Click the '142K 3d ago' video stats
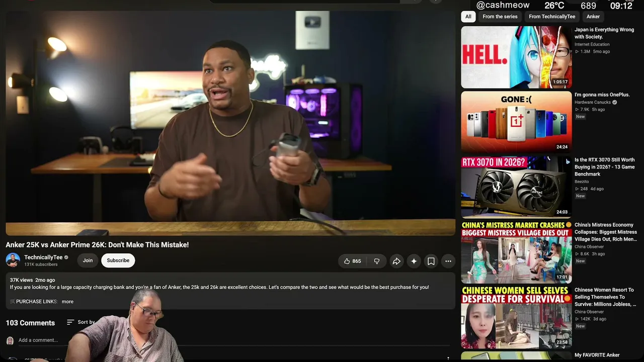This screenshot has height=362, width=644. (591, 319)
